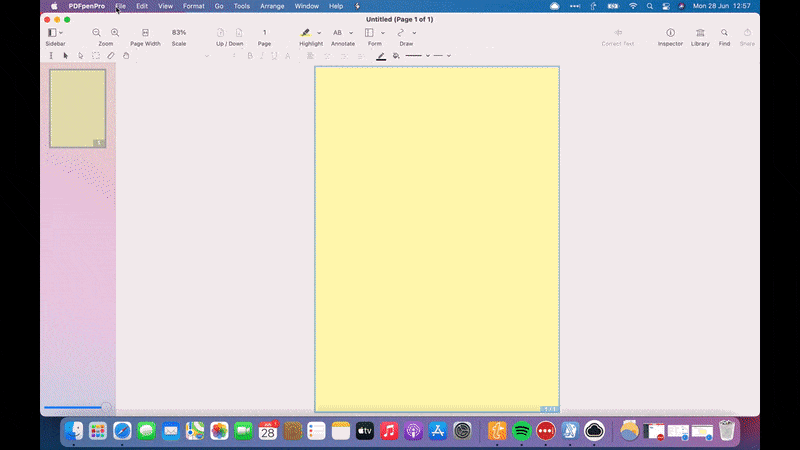Toggle left text alignment

tap(310, 56)
